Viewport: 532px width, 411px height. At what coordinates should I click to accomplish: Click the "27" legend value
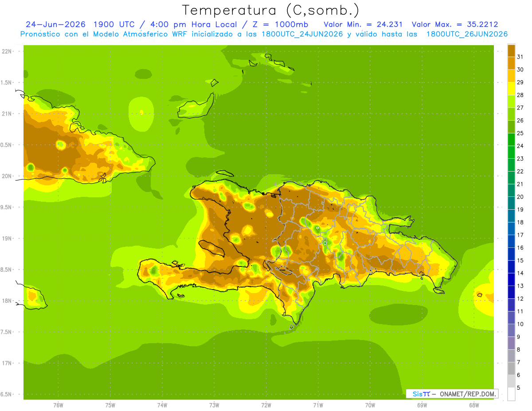(x=520, y=108)
